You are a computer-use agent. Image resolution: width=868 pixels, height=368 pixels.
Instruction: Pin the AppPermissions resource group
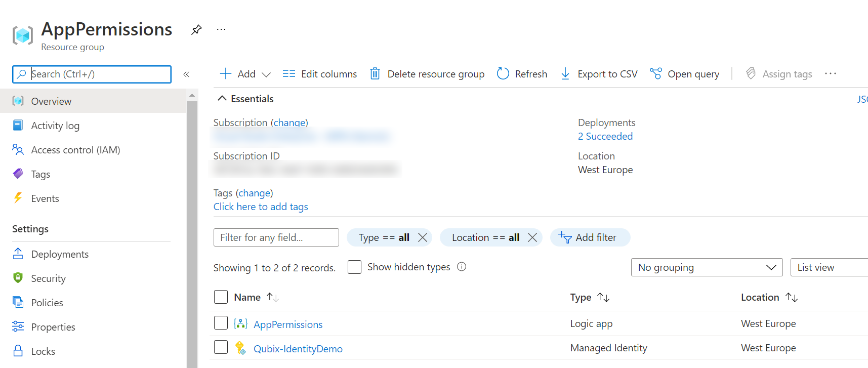[196, 29]
